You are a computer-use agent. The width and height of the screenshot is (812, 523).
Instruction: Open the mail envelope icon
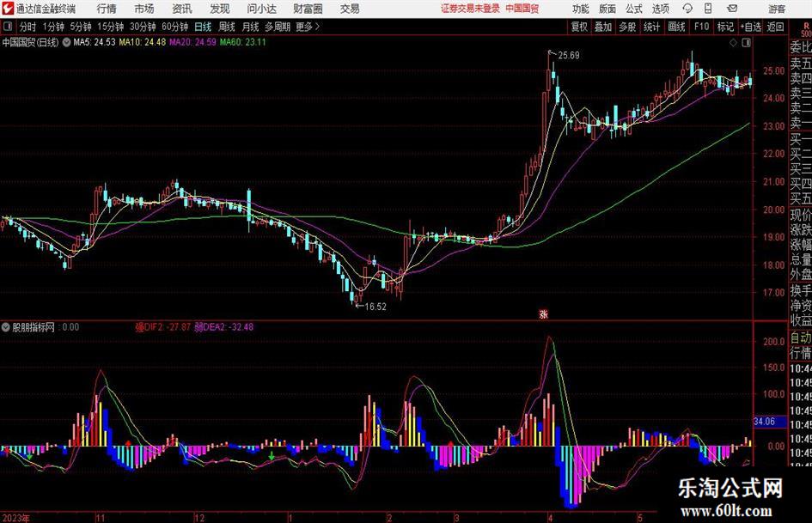732,9
